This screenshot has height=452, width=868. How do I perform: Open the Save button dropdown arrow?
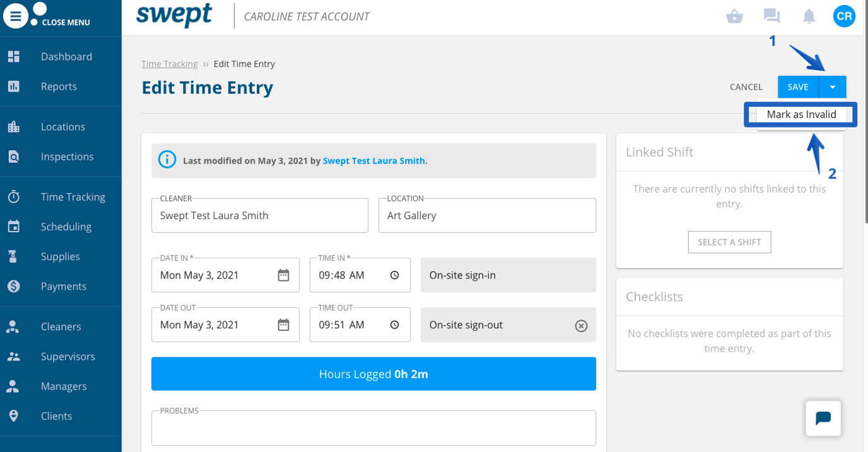click(832, 86)
